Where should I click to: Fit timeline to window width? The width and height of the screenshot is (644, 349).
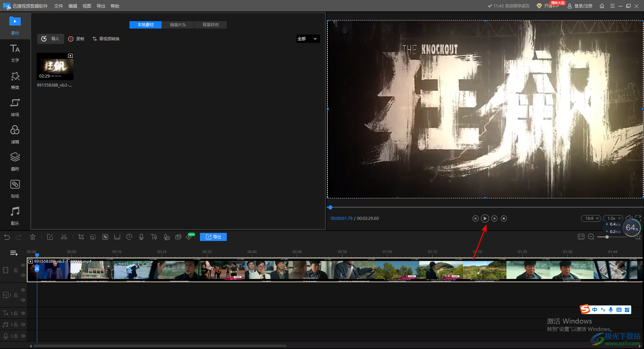coord(581,237)
